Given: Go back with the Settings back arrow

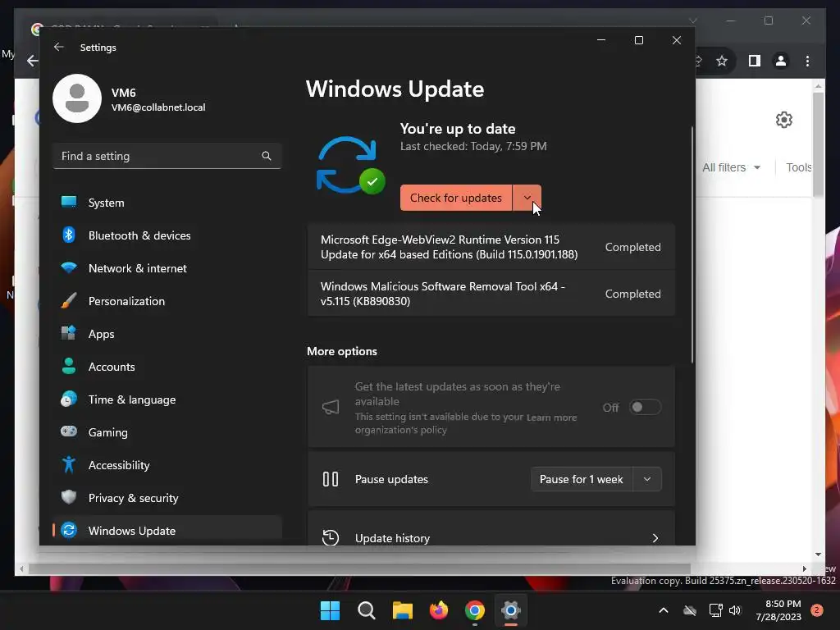Looking at the screenshot, I should click(58, 47).
